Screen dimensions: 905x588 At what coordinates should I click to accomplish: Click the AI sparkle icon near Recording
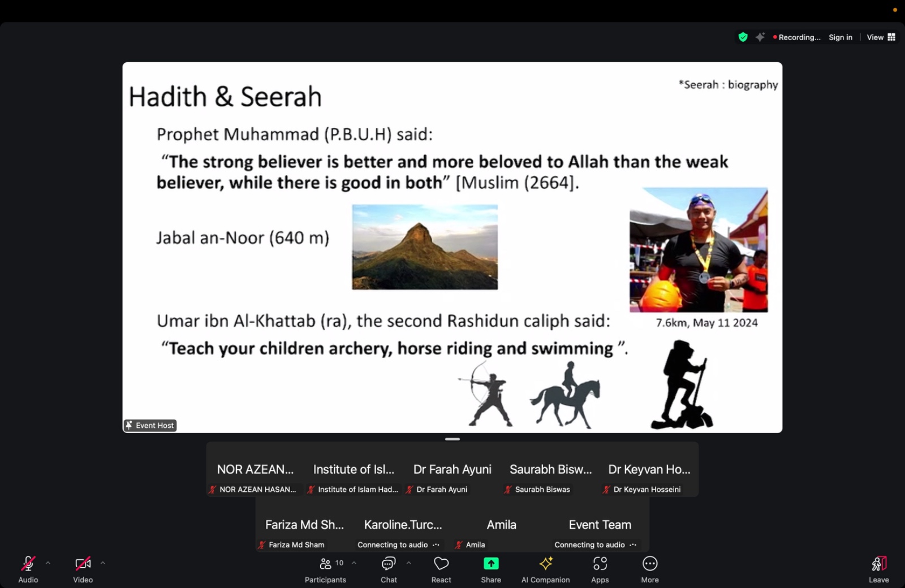coord(760,37)
